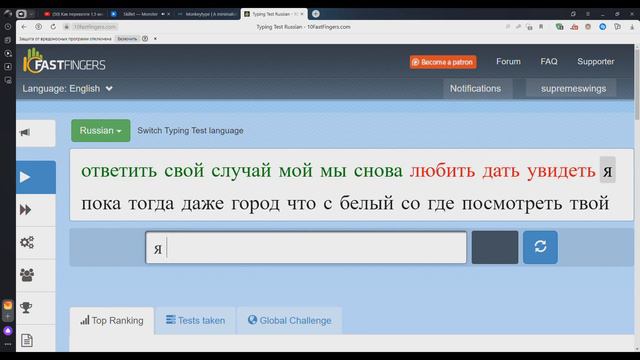
Task: Switch to Top Ranking tab
Action: pos(112,320)
